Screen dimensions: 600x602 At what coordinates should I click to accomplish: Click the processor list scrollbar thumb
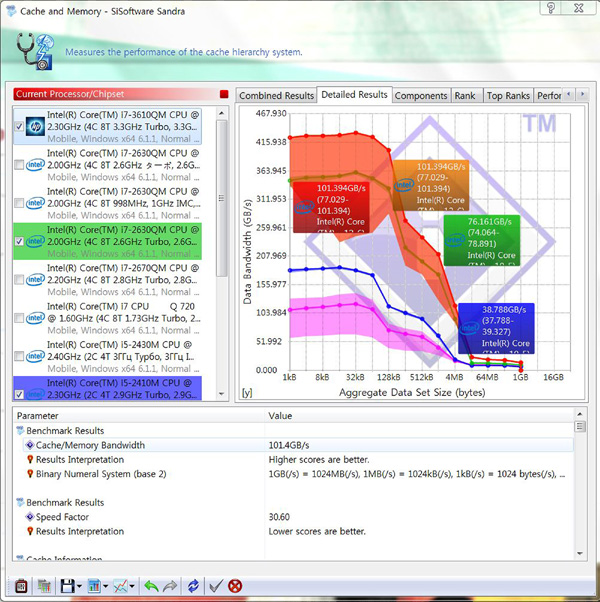221,198
